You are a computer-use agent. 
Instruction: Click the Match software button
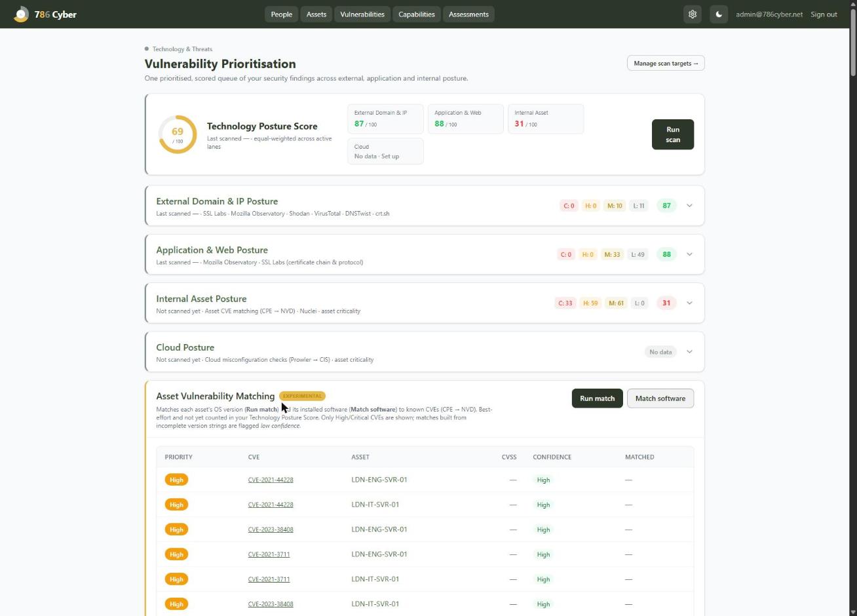click(660, 398)
